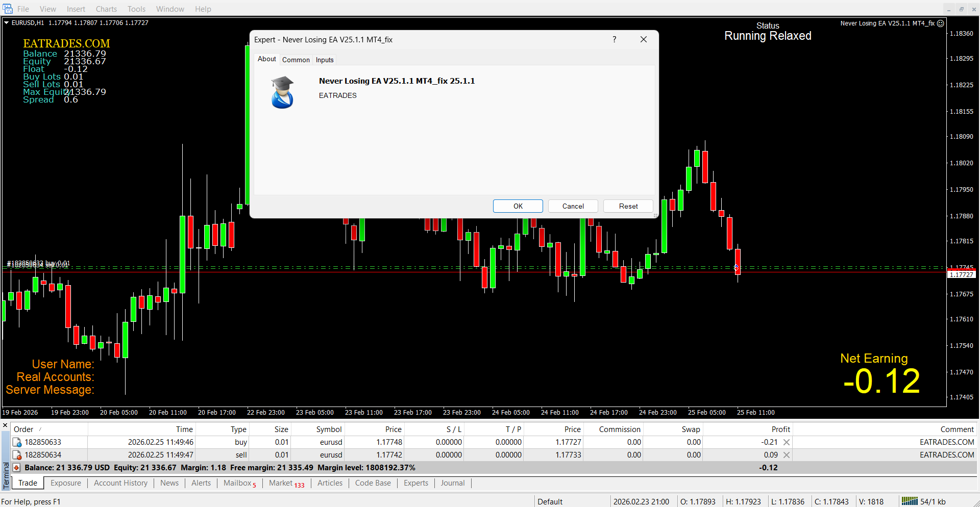Click the connection status bars icon
This screenshot has width=980, height=507.
910,501
